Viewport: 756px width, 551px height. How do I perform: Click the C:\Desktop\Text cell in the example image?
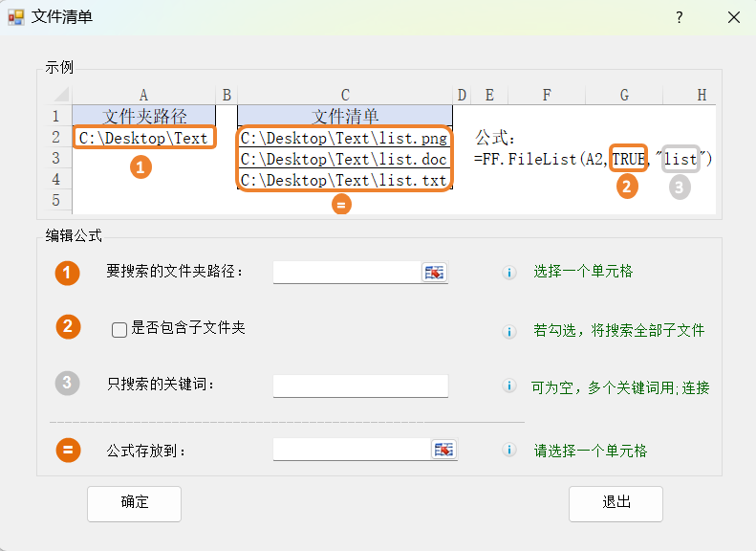(x=143, y=138)
